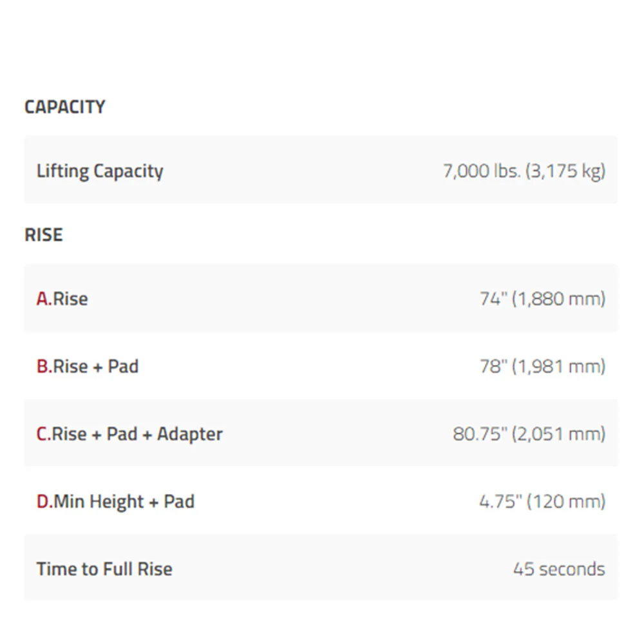This screenshot has width=644, height=644.
Task: Click the red letter D marker
Action: click(x=43, y=502)
